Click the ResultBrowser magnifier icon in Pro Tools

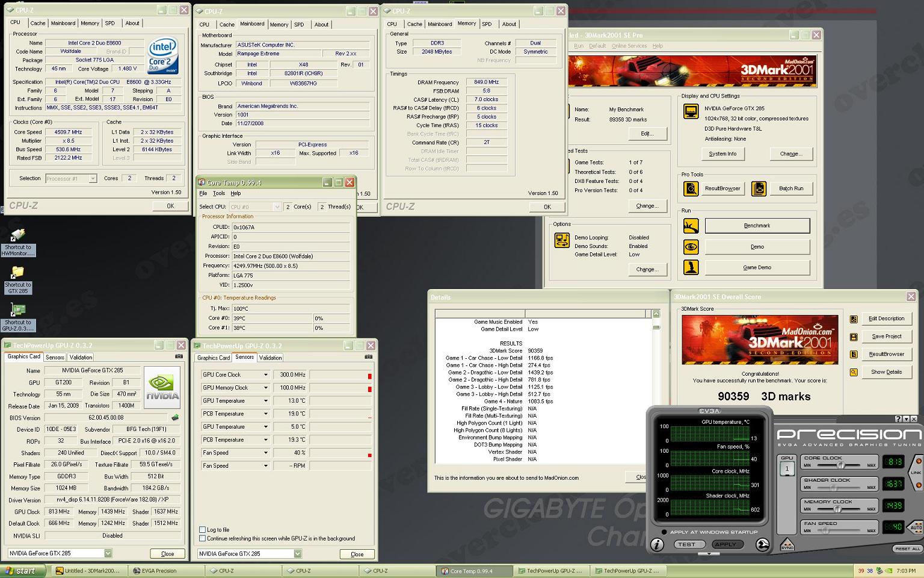(x=691, y=188)
